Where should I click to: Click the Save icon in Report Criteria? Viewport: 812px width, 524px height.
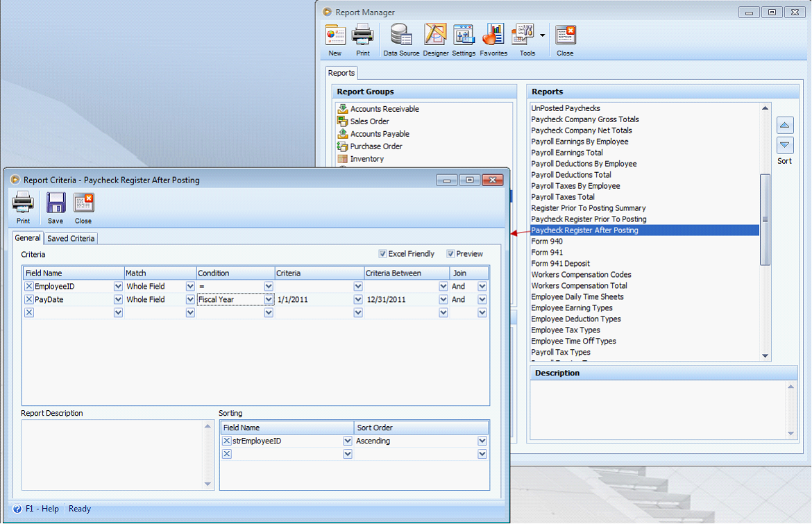56,203
